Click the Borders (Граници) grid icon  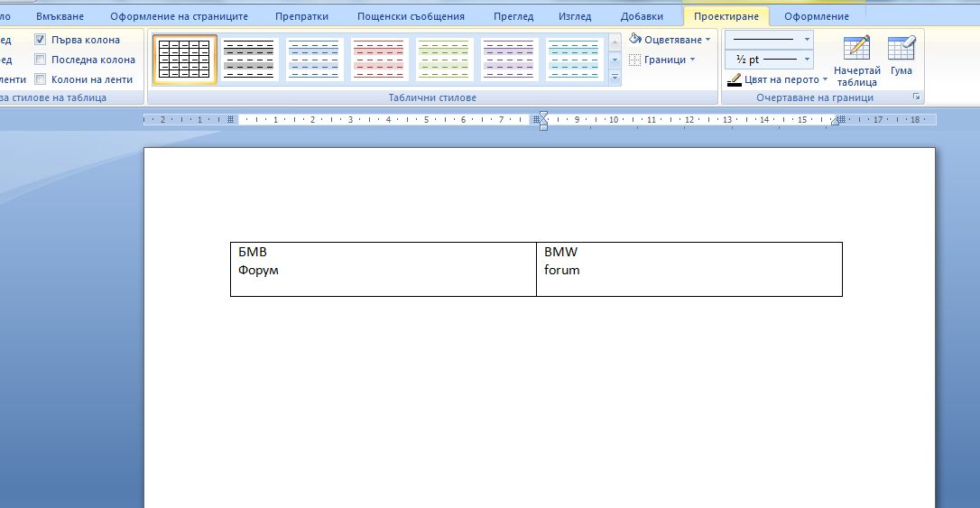[635, 60]
